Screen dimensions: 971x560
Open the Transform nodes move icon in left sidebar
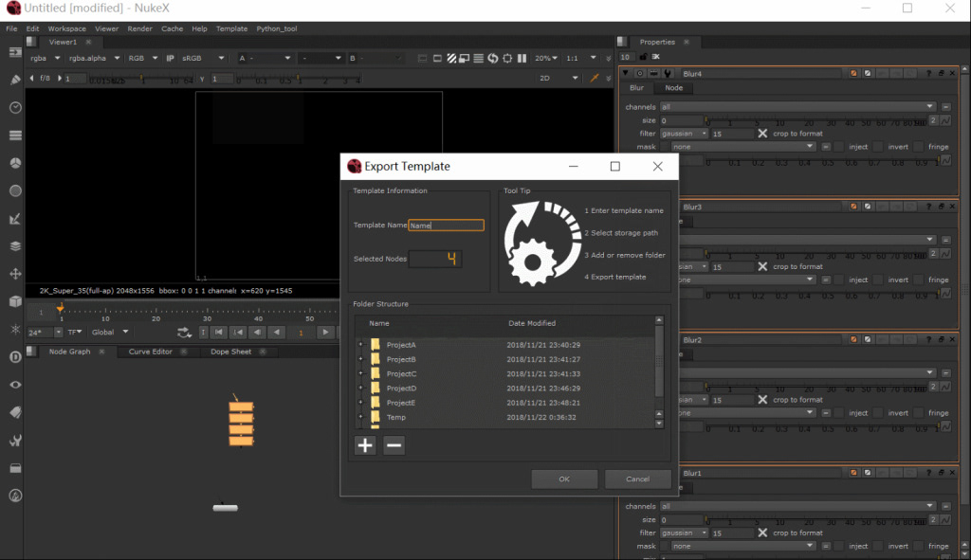(x=15, y=274)
